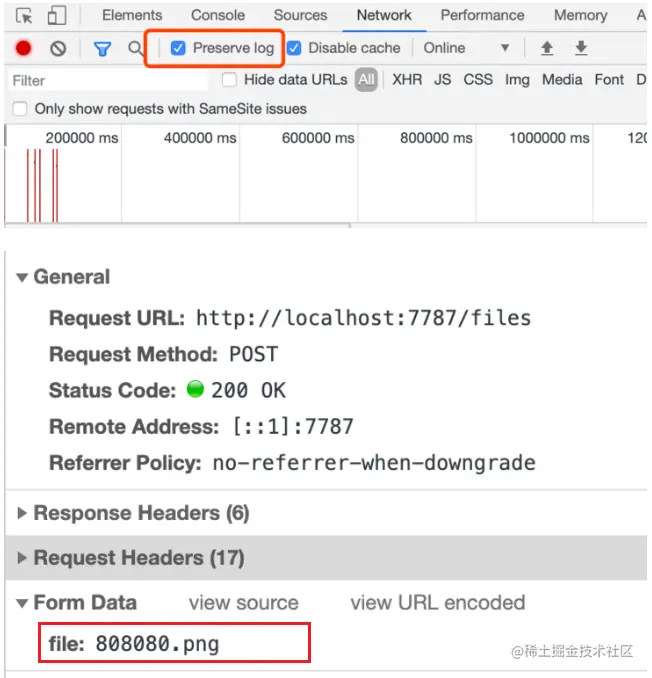652x678 pixels.
Task: Stop recording network log with red button
Action: 23,48
